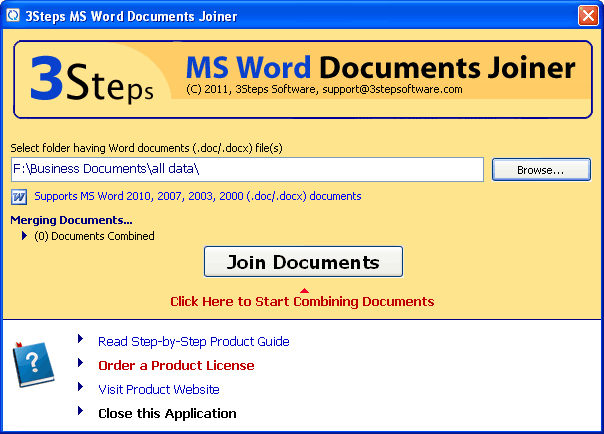This screenshot has width=604, height=434.
Task: Click the red arrow below Join Documents
Action: tap(304, 290)
